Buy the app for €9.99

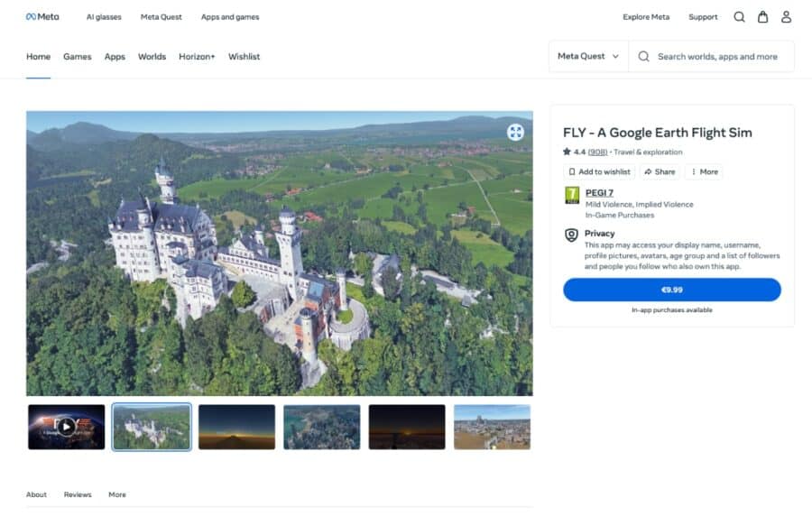tap(671, 290)
